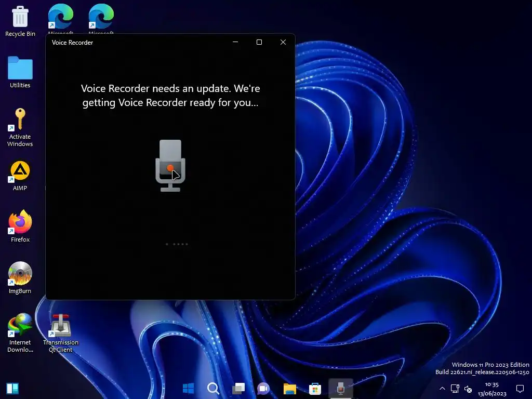Launch Firefox from the desktop
Screen dimensions: 532x399
point(20,226)
